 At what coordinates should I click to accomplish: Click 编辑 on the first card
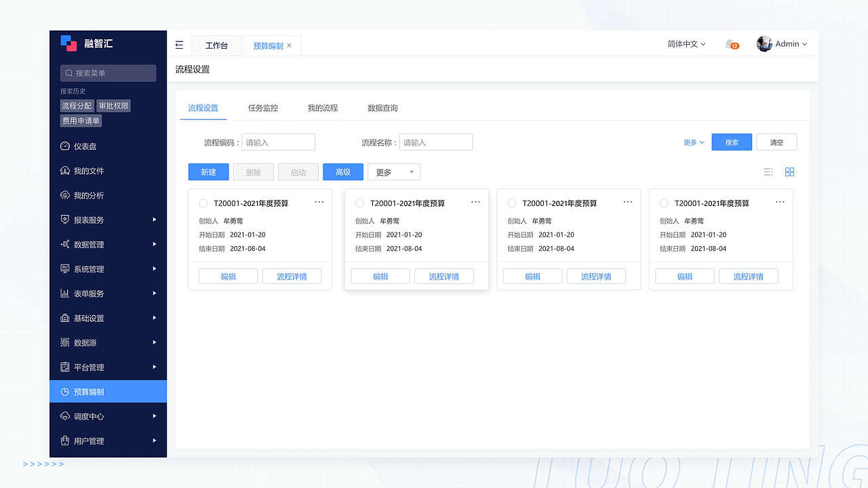point(229,277)
